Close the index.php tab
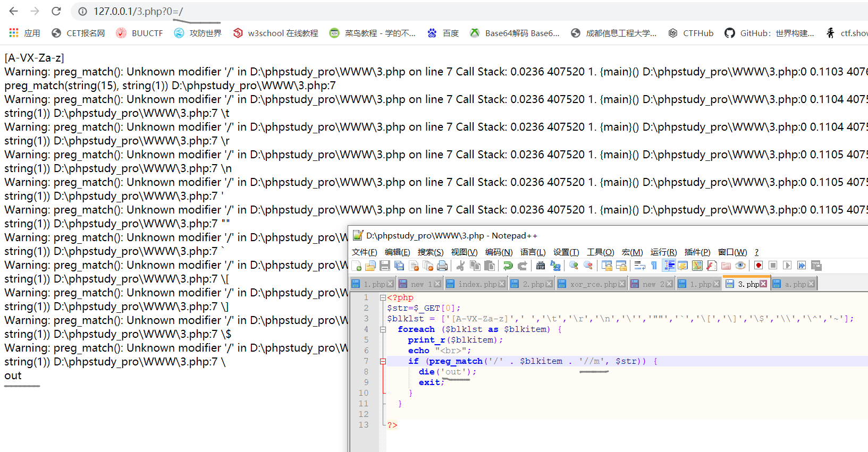The height and width of the screenshot is (452, 868). [x=501, y=284]
